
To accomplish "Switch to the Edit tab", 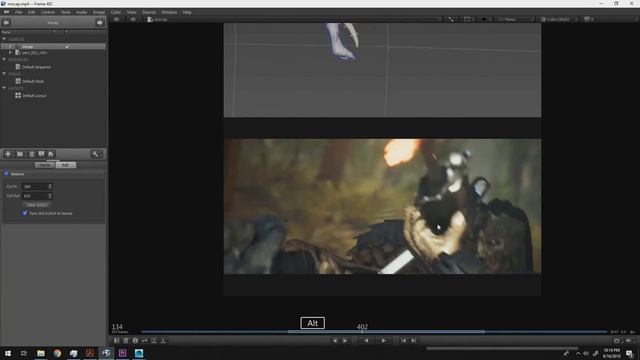I will pos(66,165).
